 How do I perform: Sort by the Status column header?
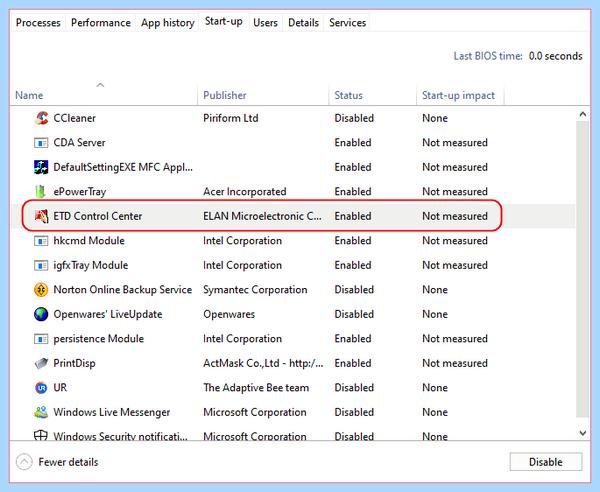click(x=373, y=95)
